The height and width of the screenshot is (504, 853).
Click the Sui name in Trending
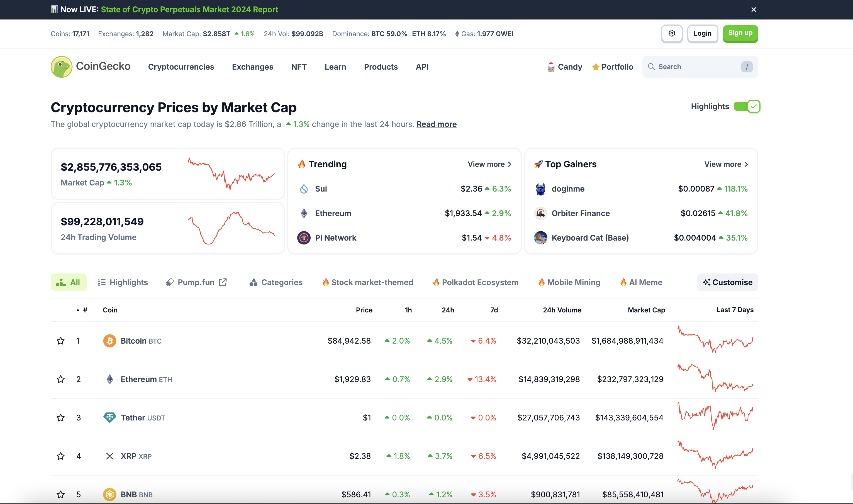[321, 189]
